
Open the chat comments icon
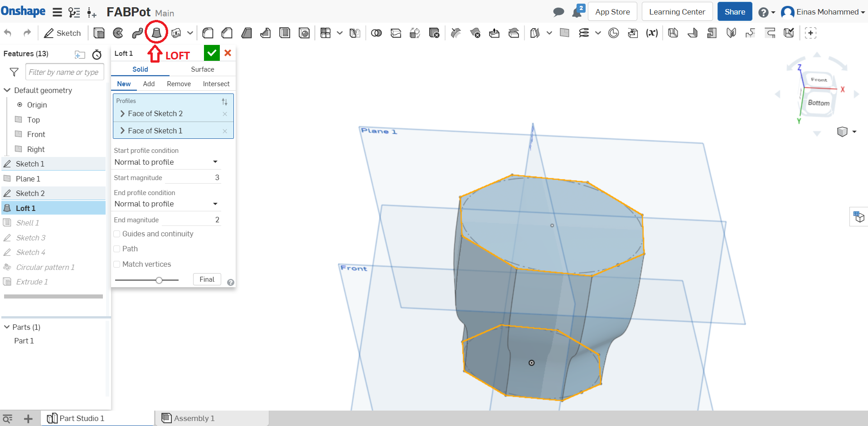(x=558, y=12)
